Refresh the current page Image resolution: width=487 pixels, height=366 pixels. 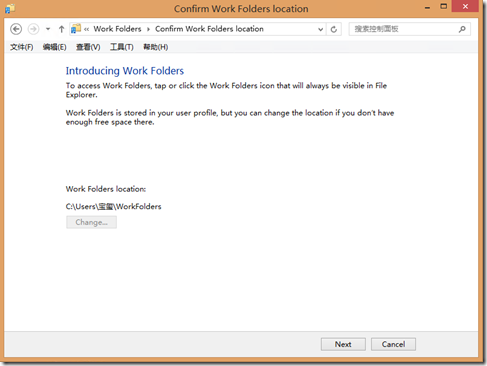point(334,29)
